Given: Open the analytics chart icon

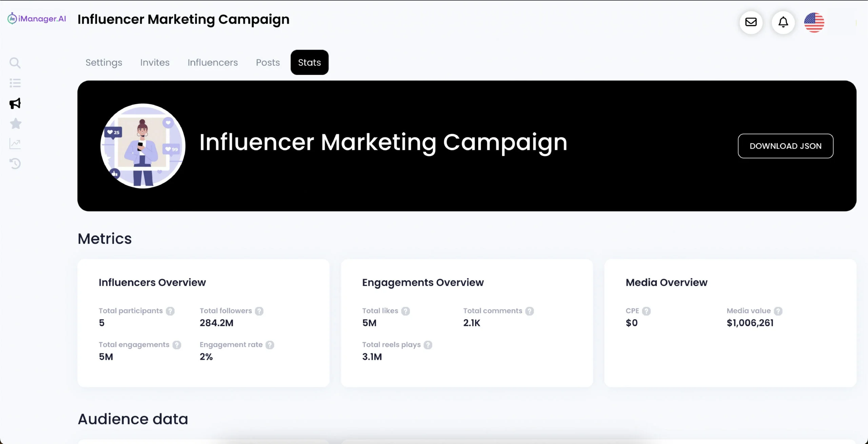Looking at the screenshot, I should pyautogui.click(x=15, y=144).
